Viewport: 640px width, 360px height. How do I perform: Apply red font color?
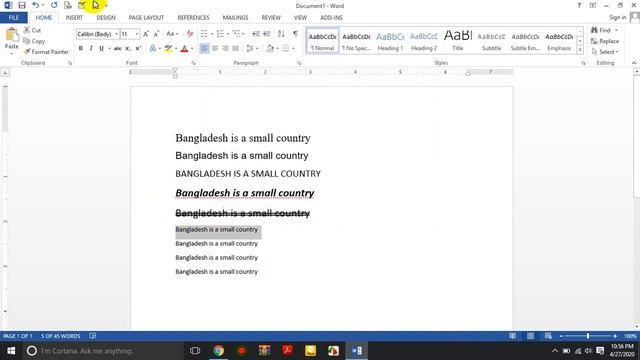click(184, 49)
